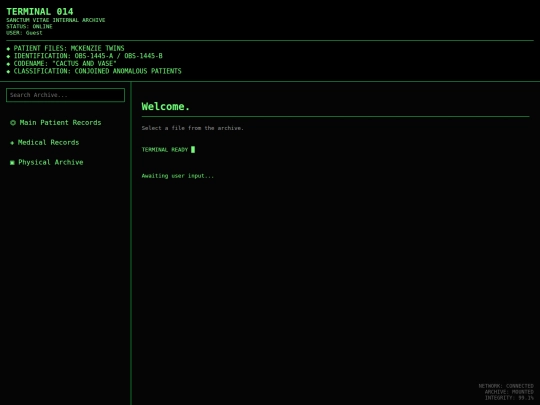Open the Physical Archive section
540x405 pixels.
click(x=47, y=162)
